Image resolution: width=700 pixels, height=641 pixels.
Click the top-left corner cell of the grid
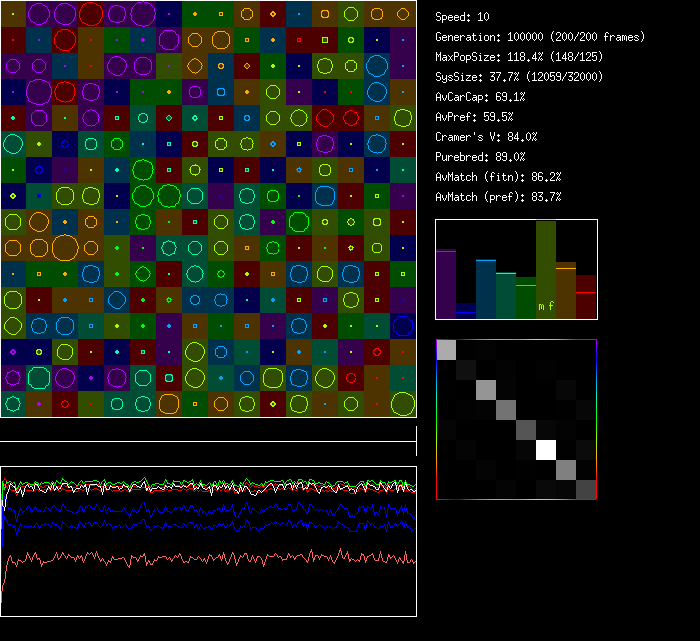(x=13, y=13)
